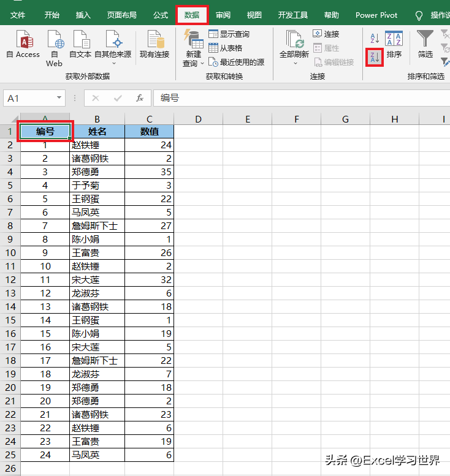Click the Edit Links (编辑链接) button
450x476 pixels.
(x=334, y=62)
